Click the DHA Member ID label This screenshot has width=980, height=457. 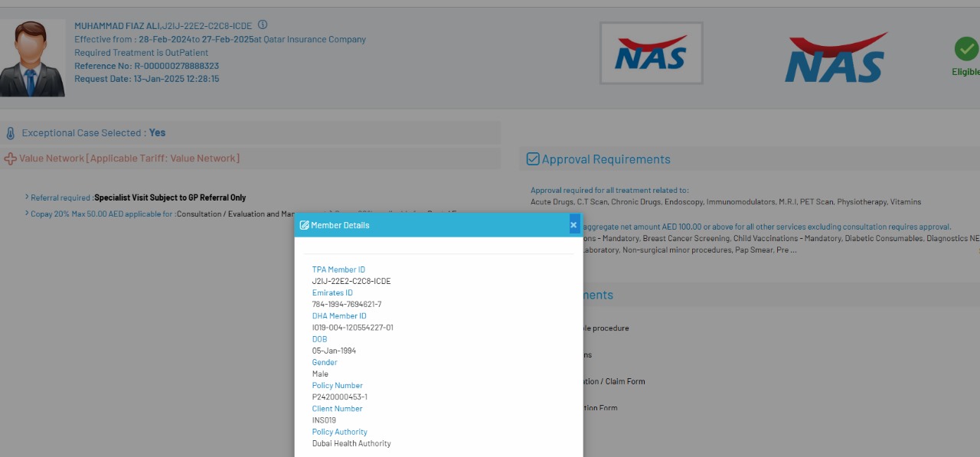(x=339, y=315)
